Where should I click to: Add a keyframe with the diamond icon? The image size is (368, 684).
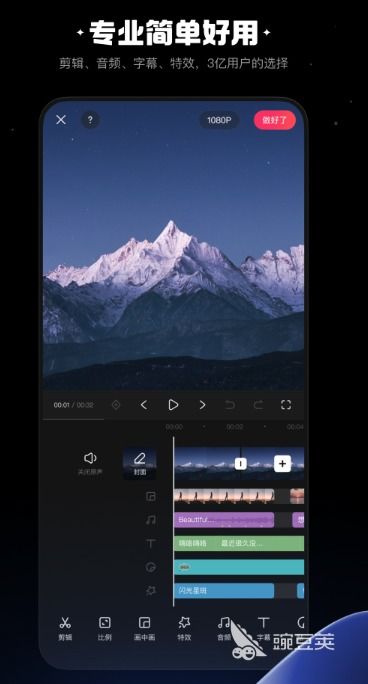pyautogui.click(x=116, y=405)
